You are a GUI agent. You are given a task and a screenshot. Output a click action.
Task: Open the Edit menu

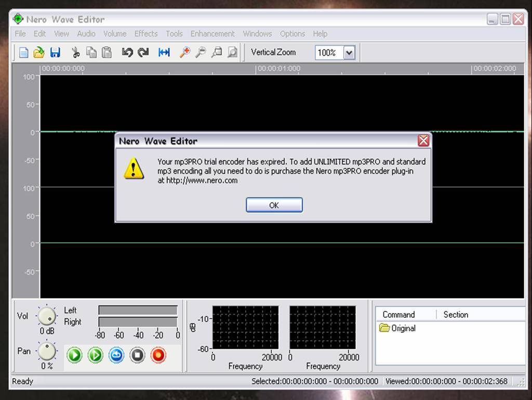click(39, 34)
